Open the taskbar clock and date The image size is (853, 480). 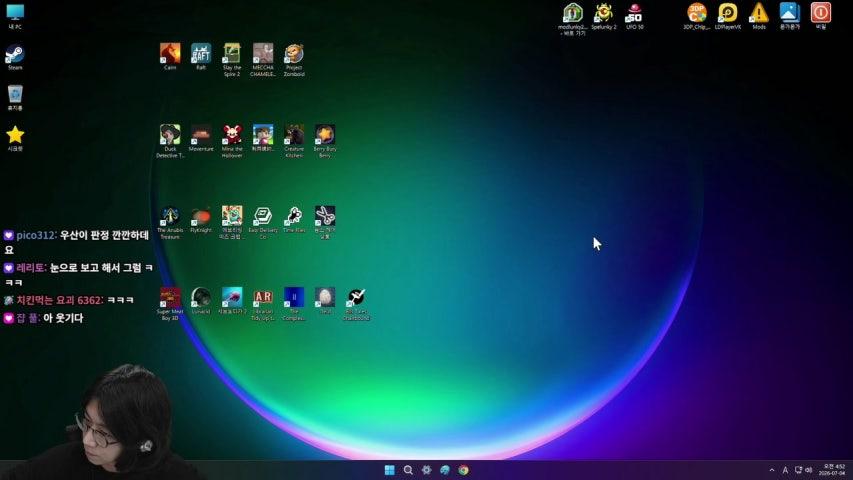pos(833,470)
